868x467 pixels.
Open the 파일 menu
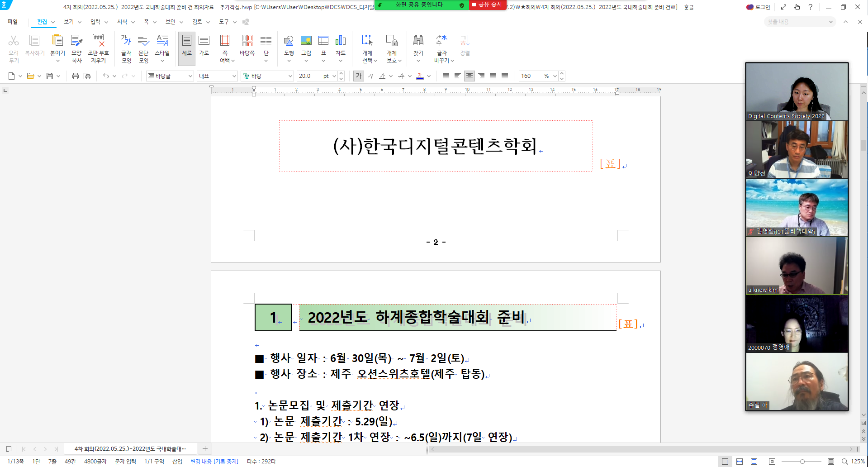[13, 22]
